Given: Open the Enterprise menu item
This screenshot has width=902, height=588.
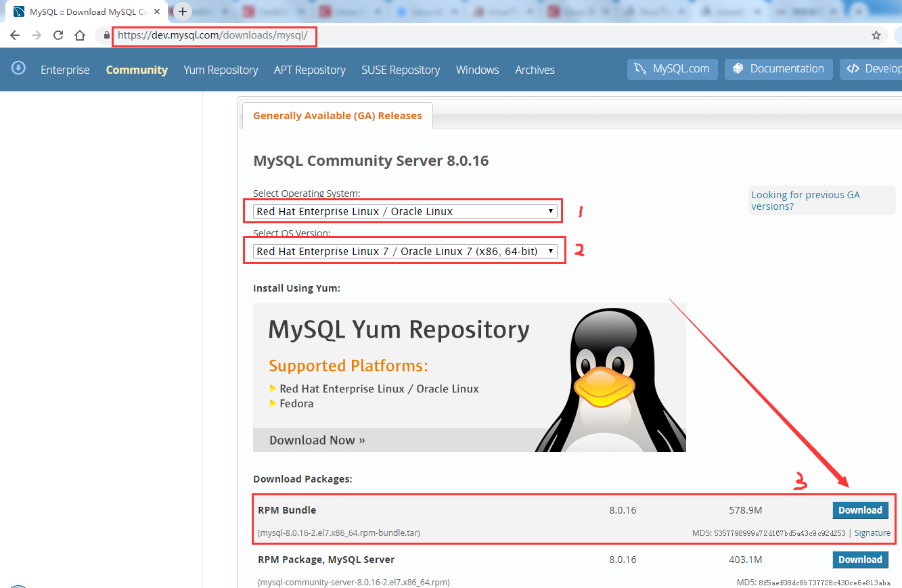Looking at the screenshot, I should [65, 70].
